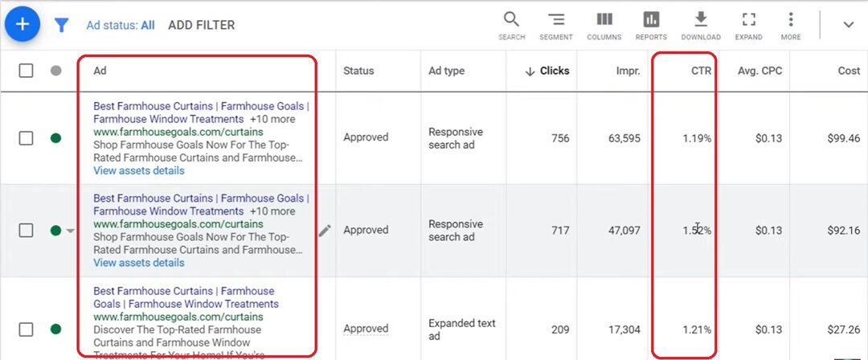
Task: Expand the table to full screen
Action: click(748, 25)
